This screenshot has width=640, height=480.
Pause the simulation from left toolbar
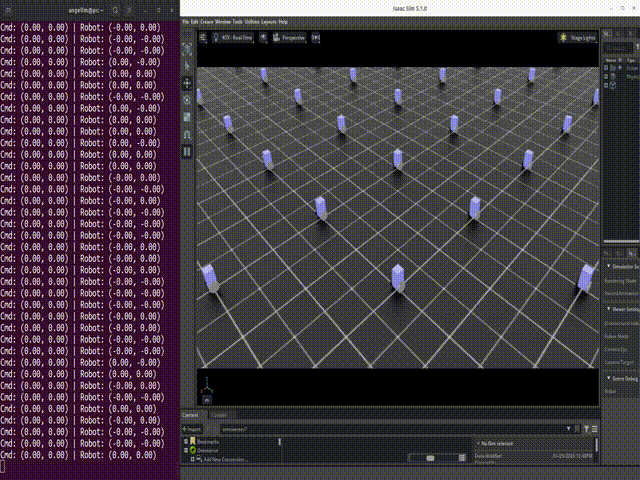[x=187, y=150]
